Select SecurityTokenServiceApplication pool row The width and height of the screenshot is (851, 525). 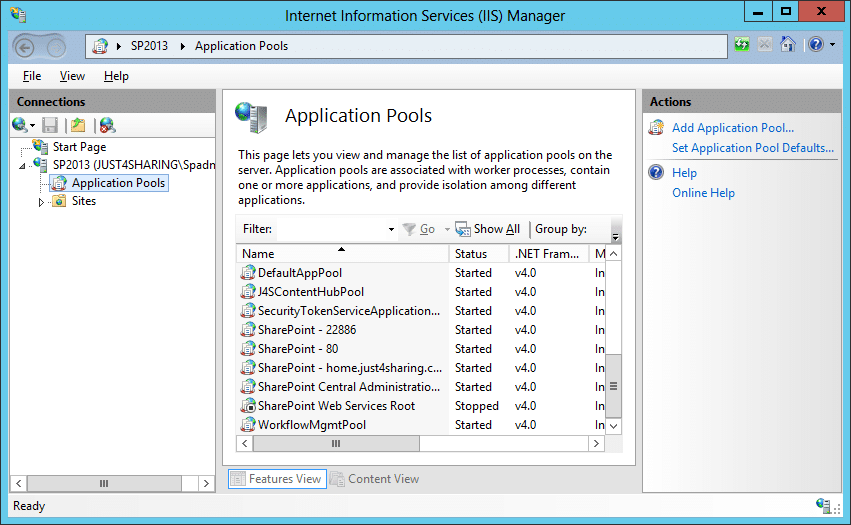421,311
